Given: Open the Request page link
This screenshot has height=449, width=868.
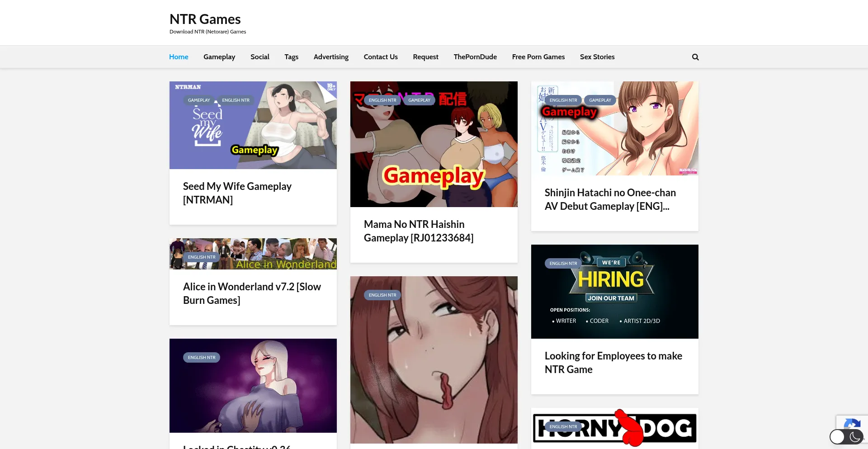Looking at the screenshot, I should coord(425,57).
